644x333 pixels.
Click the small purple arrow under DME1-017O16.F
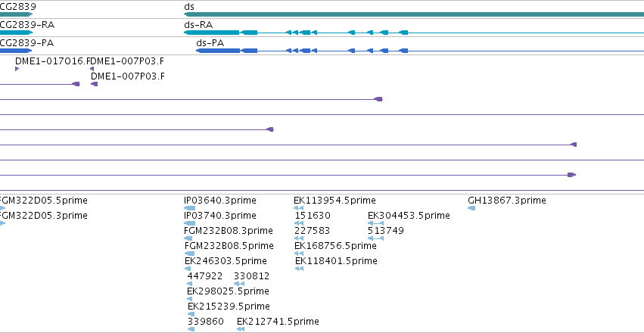pyautogui.click(x=17, y=69)
